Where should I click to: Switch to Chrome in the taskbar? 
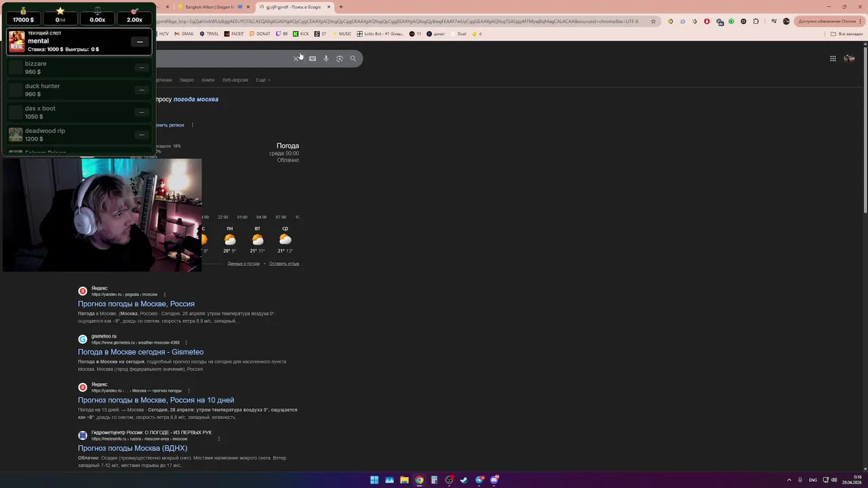pos(419,480)
